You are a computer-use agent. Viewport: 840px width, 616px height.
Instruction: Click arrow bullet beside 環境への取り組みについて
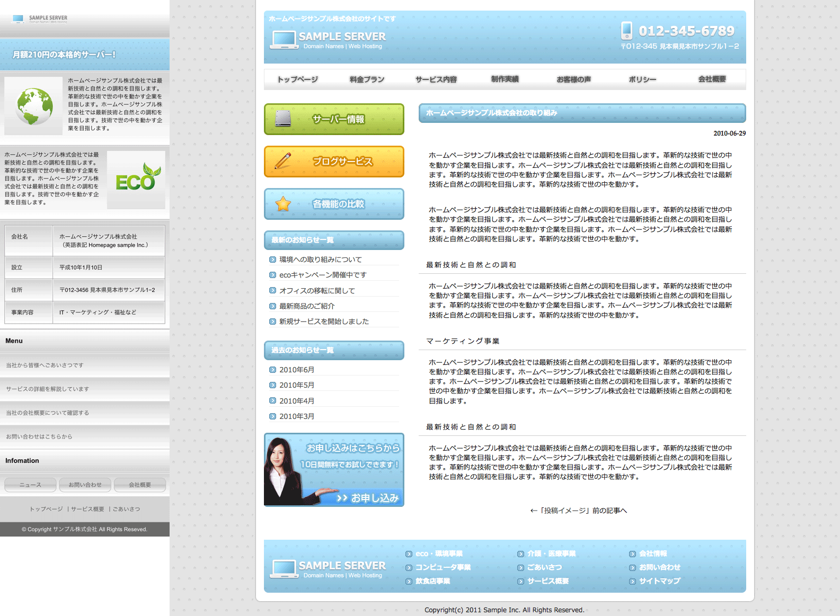pos(272,260)
